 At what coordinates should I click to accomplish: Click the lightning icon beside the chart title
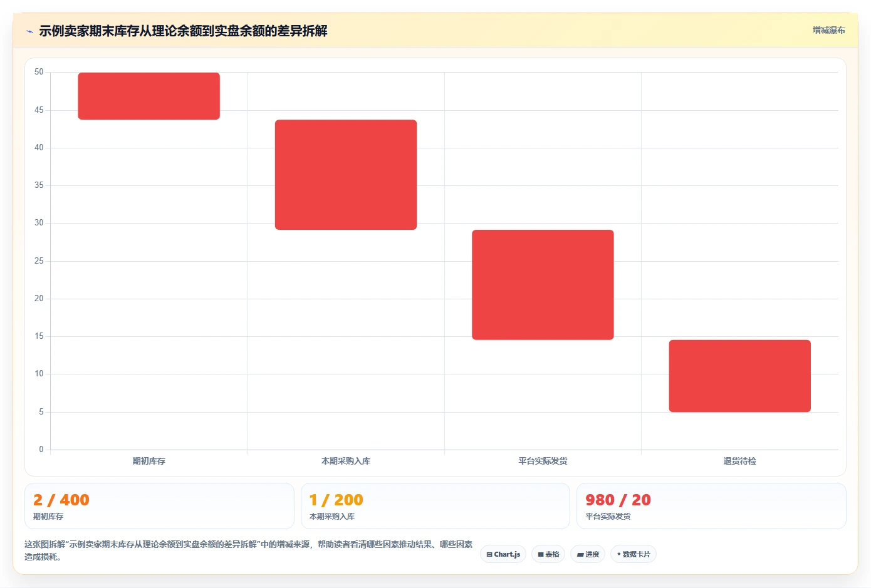[29, 31]
